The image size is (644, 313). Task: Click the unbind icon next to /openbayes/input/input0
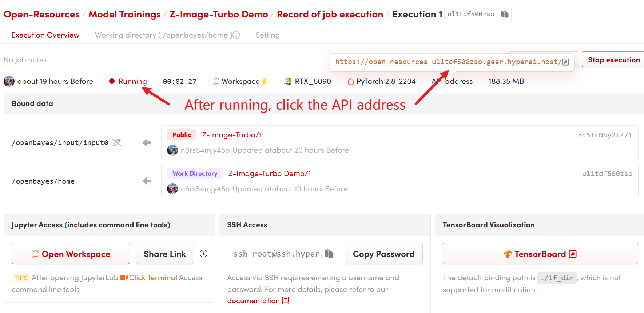[117, 142]
